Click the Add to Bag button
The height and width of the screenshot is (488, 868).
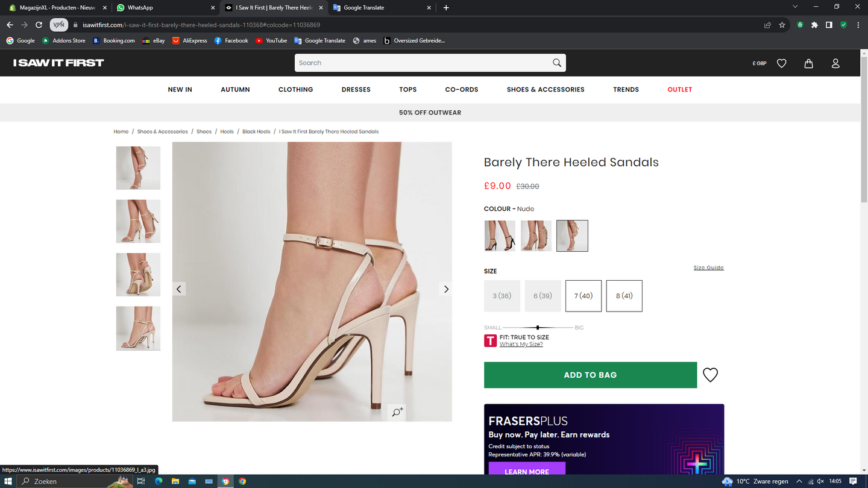click(590, 375)
